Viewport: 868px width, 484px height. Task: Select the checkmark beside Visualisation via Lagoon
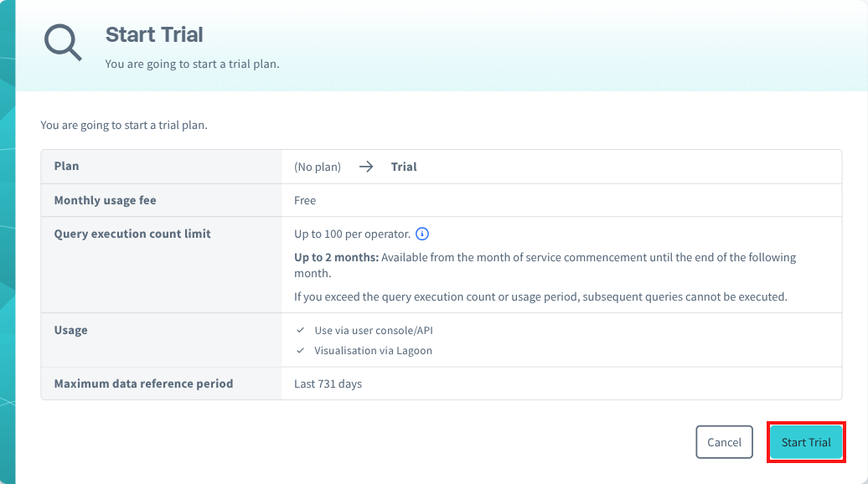299,350
